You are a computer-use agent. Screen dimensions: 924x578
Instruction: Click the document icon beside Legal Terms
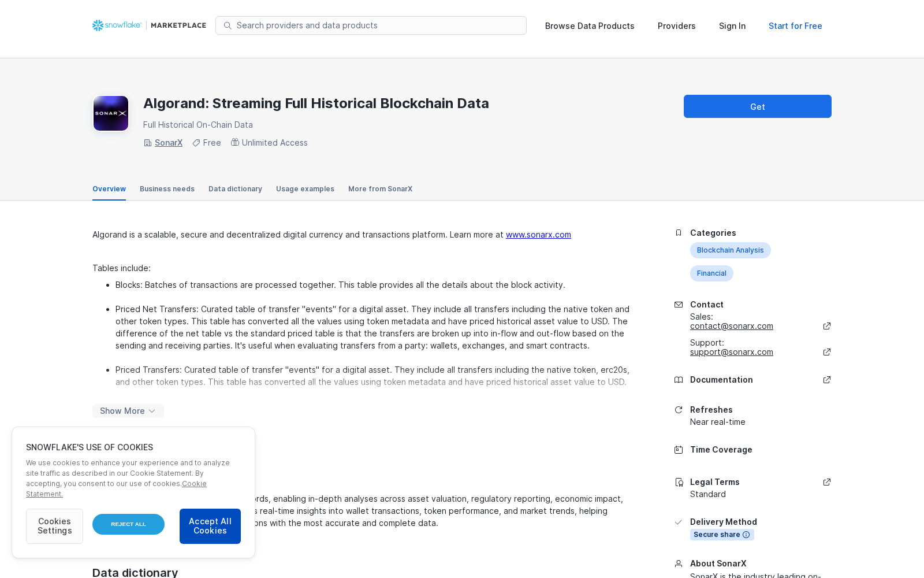[x=679, y=482]
